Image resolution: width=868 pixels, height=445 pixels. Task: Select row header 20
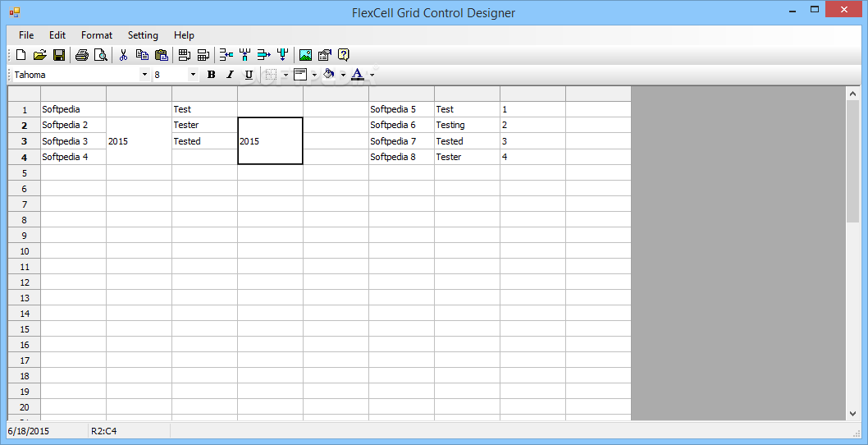click(25, 407)
